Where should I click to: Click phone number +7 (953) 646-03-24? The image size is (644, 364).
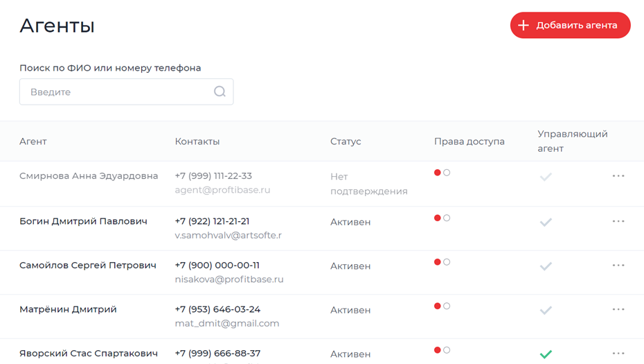click(x=217, y=309)
